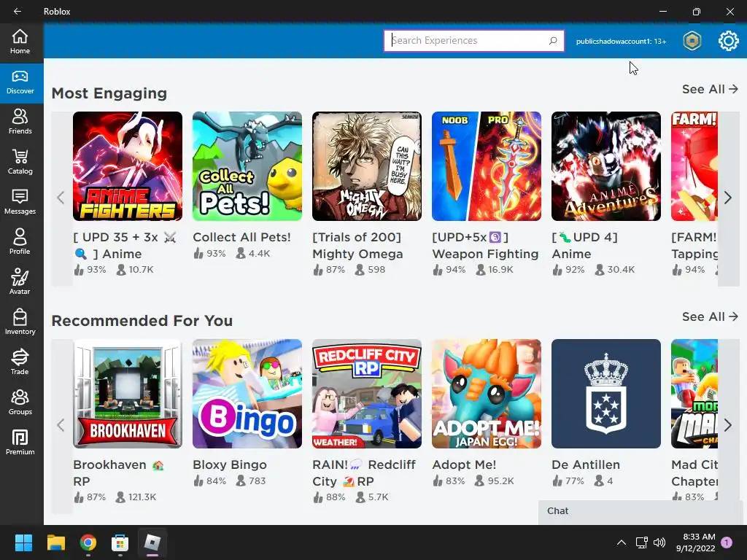
Task: Click the Roblox taskbar icon
Action: click(x=152, y=542)
